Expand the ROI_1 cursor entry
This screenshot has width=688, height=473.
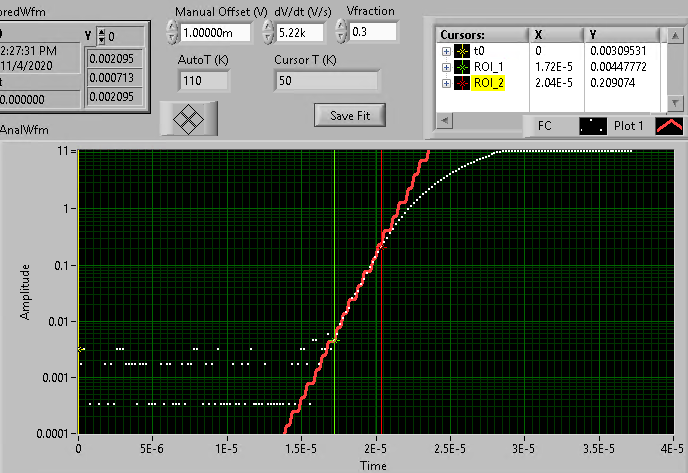pos(446,66)
